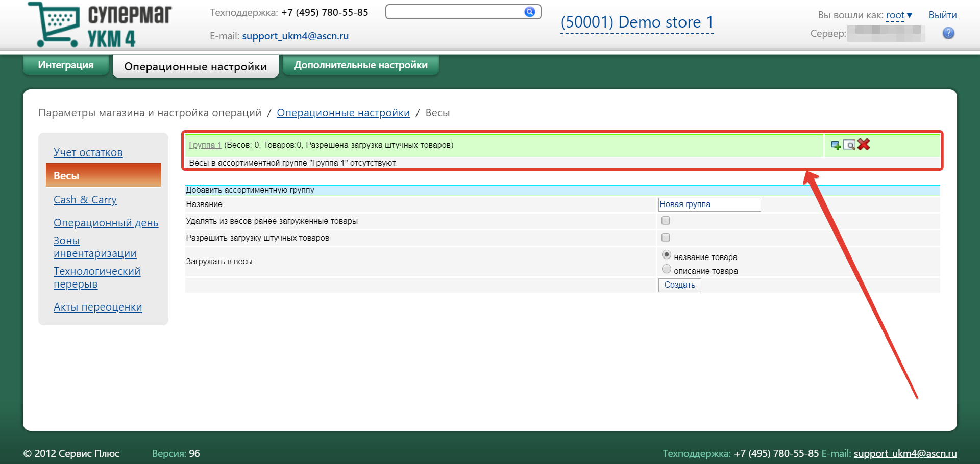980x464 pixels.
Task: Go to Cash & Carry settings
Action: (x=85, y=200)
